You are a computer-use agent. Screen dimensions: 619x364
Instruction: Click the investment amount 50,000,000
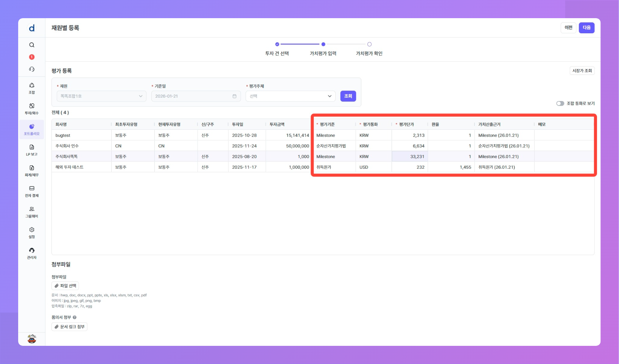[298, 146]
